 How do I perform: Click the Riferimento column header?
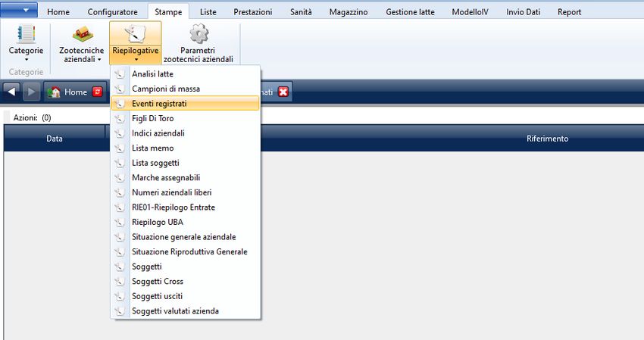tap(547, 139)
